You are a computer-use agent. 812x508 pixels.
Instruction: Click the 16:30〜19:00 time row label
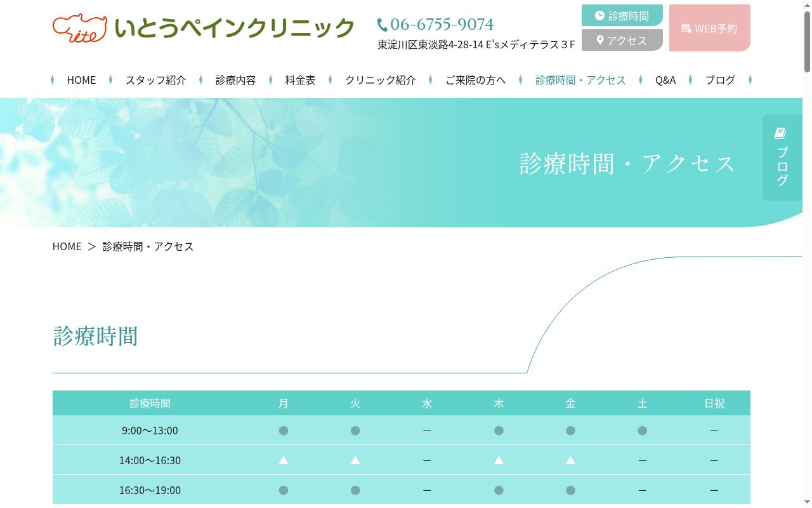click(150, 490)
